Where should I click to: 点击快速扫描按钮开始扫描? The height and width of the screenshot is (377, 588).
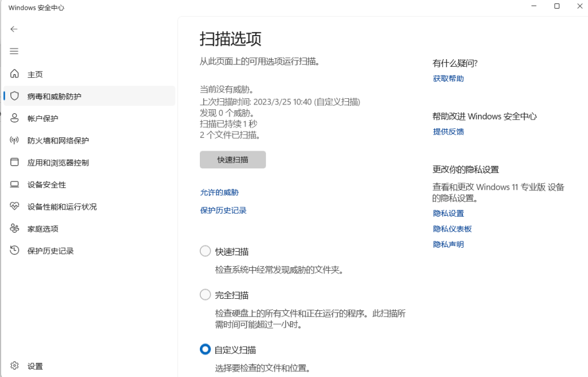pyautogui.click(x=233, y=160)
